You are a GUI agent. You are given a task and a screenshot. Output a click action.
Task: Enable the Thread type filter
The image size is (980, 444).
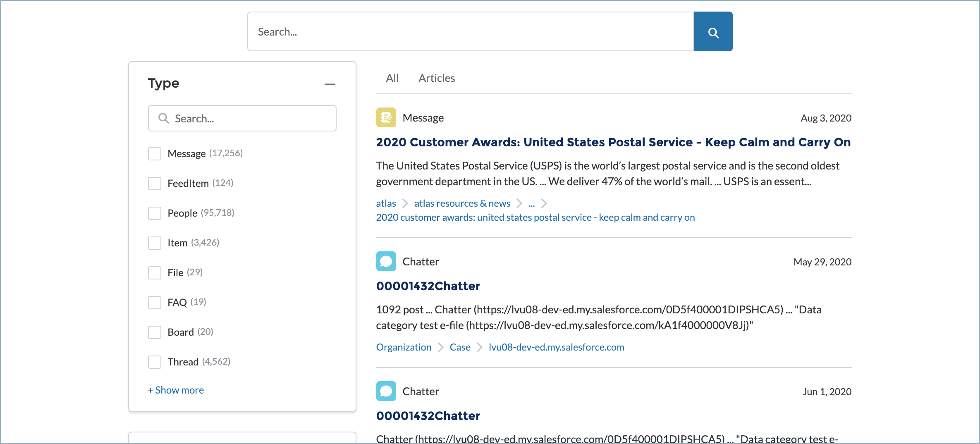pyautogui.click(x=155, y=362)
